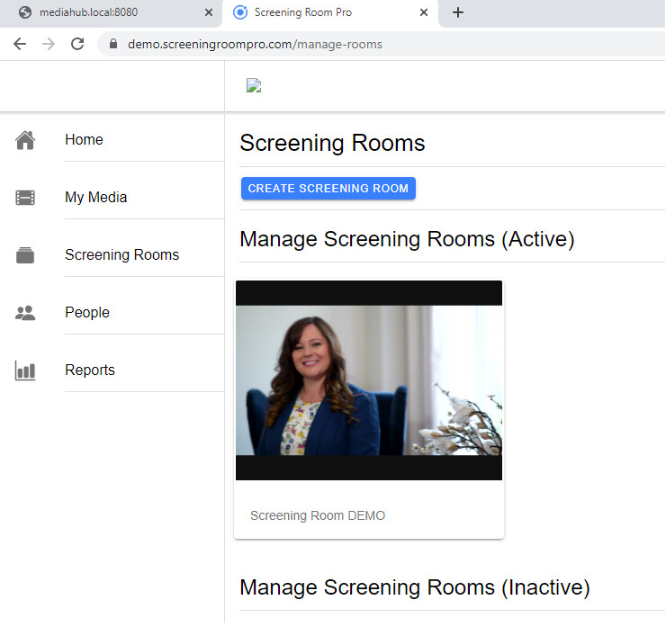
Task: Open the Screening Room DEMO thumbnail
Action: pyautogui.click(x=369, y=380)
